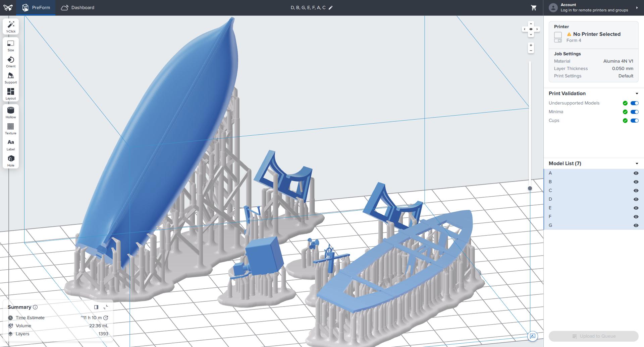Toggle the Undersupported Models validation switch
Screen dimensions: 644x347
click(x=634, y=103)
